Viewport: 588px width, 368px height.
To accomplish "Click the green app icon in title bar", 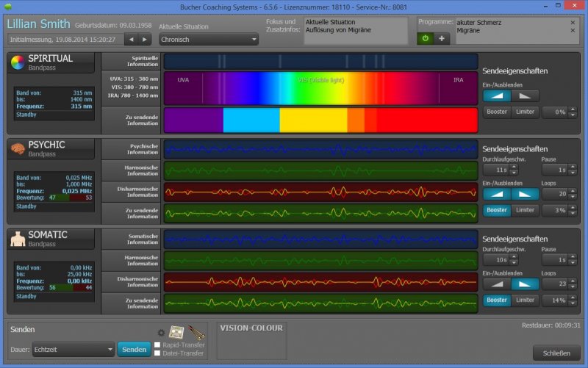I will coord(8,7).
